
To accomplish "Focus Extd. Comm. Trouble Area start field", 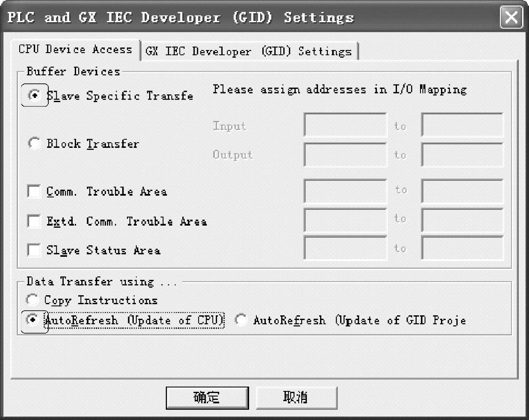I will [345, 220].
